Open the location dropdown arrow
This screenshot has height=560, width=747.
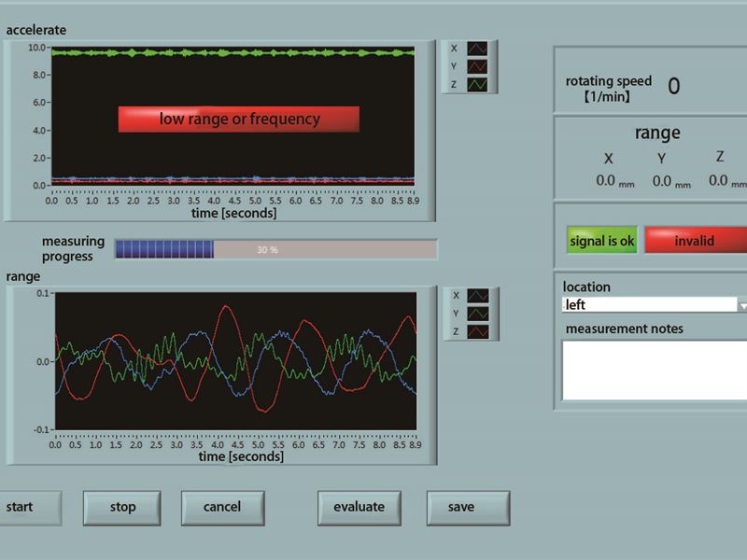[x=742, y=305]
